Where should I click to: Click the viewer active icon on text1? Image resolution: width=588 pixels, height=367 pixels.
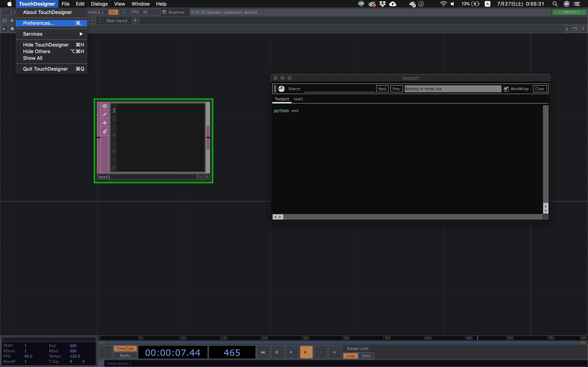pyautogui.click(x=104, y=106)
